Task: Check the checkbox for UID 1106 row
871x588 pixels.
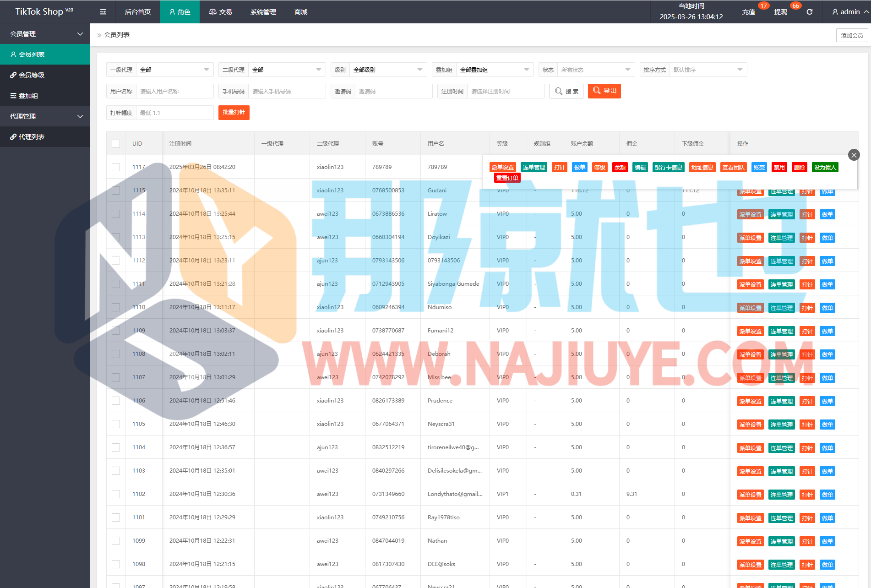Action: tap(116, 401)
